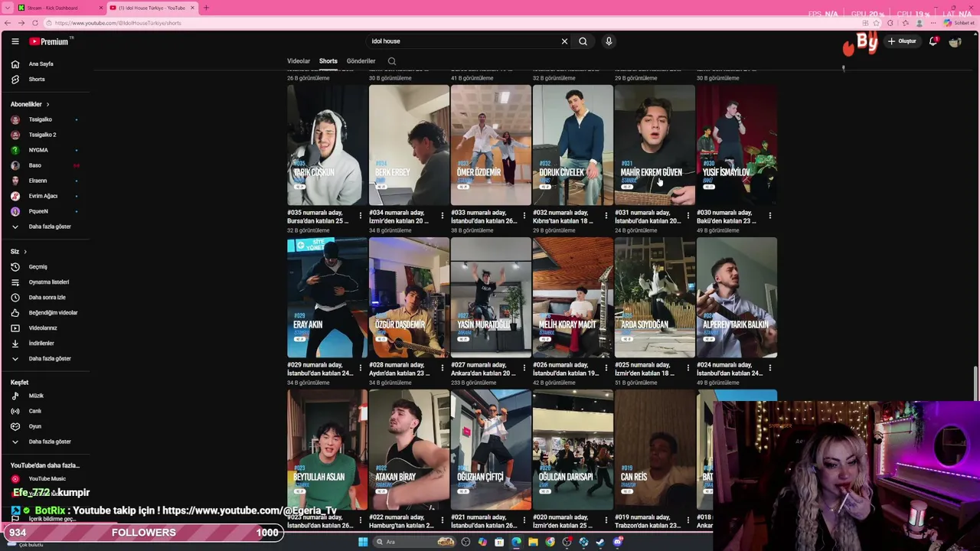Screen dimensions: 980x551
Task: Open the account avatar menu
Action: (x=955, y=41)
